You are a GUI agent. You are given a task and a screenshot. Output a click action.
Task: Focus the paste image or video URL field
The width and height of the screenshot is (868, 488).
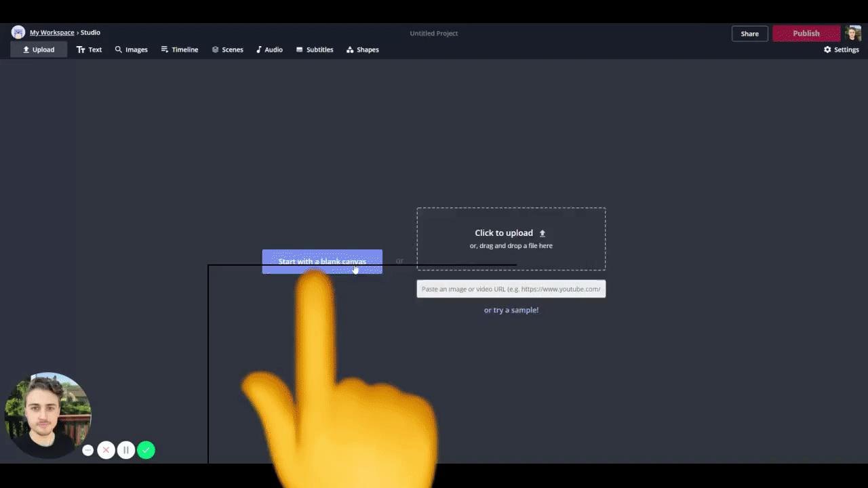pos(511,289)
